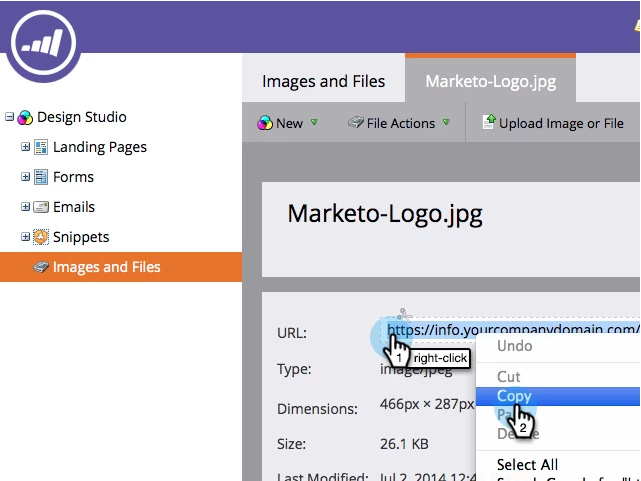641x481 pixels.
Task: Click the 'Dimensions:' label
Action: pyautogui.click(x=317, y=409)
